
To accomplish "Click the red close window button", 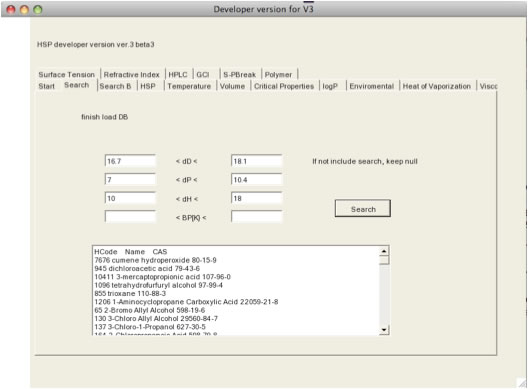I will (11, 9).
